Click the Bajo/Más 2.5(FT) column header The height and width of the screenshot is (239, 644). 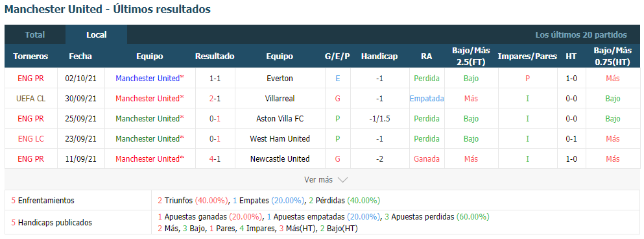coord(471,57)
